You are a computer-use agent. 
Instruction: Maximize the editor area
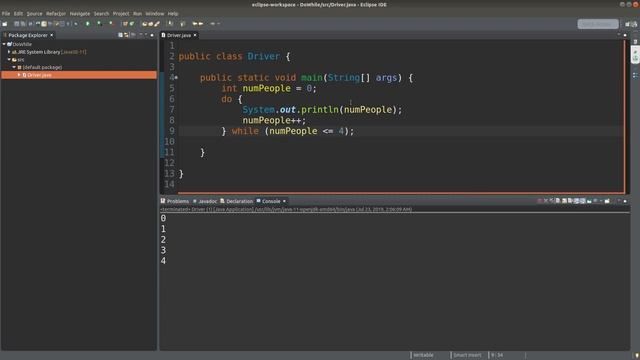[625, 35]
